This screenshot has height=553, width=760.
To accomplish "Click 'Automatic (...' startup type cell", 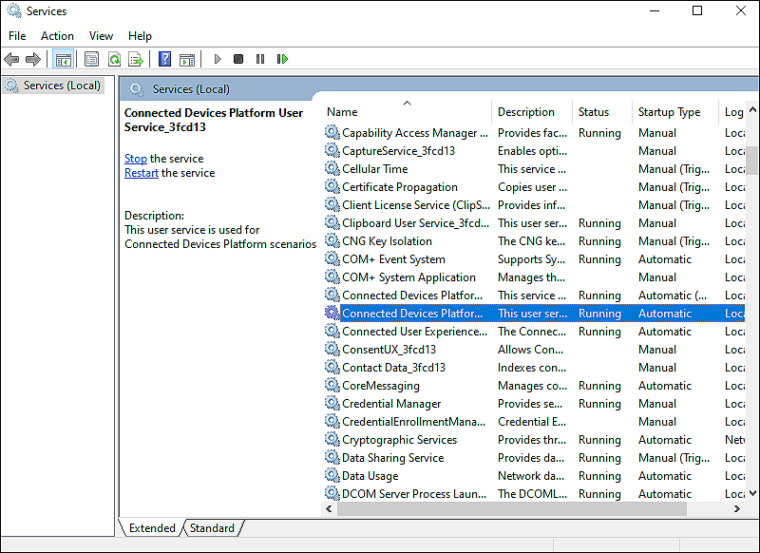I will [x=673, y=295].
